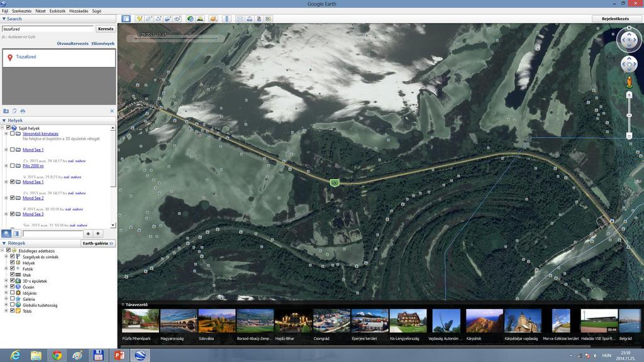
Task: Expand the Városnéző körutazás folder
Action: pos(6,133)
